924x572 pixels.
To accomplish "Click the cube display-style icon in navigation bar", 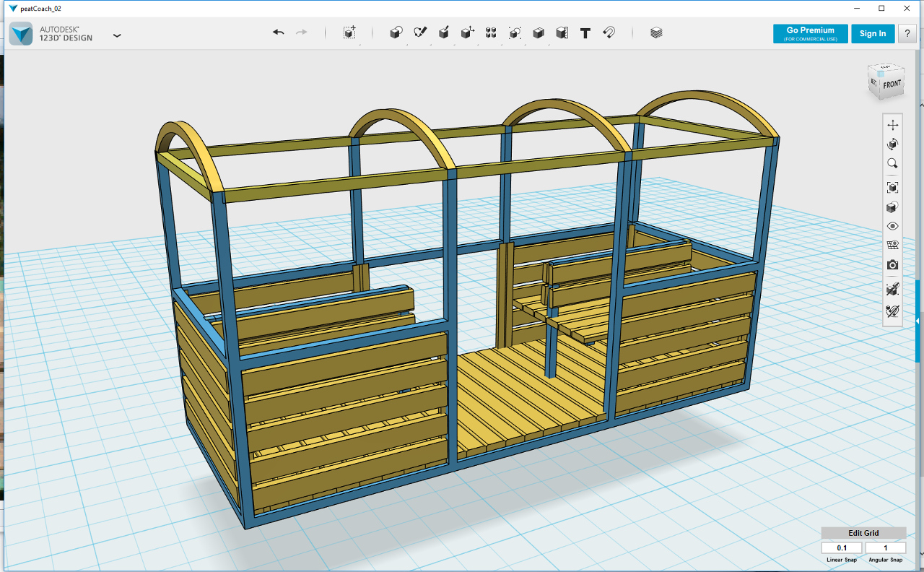I will coord(893,207).
